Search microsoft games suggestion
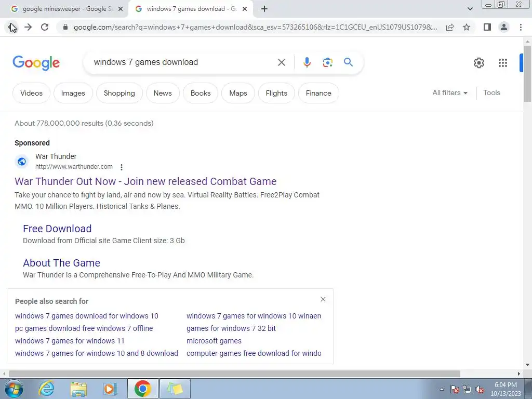Viewport: 532px width, 399px height. tap(214, 341)
